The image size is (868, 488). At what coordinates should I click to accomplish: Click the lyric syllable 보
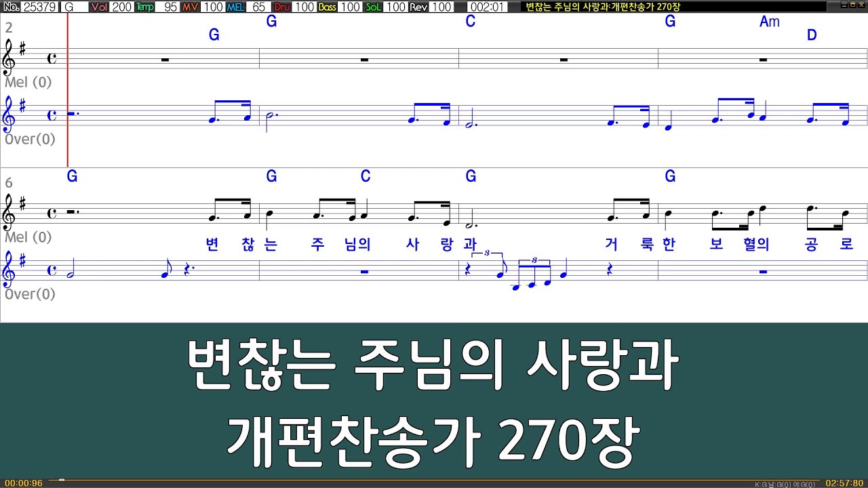(x=716, y=245)
